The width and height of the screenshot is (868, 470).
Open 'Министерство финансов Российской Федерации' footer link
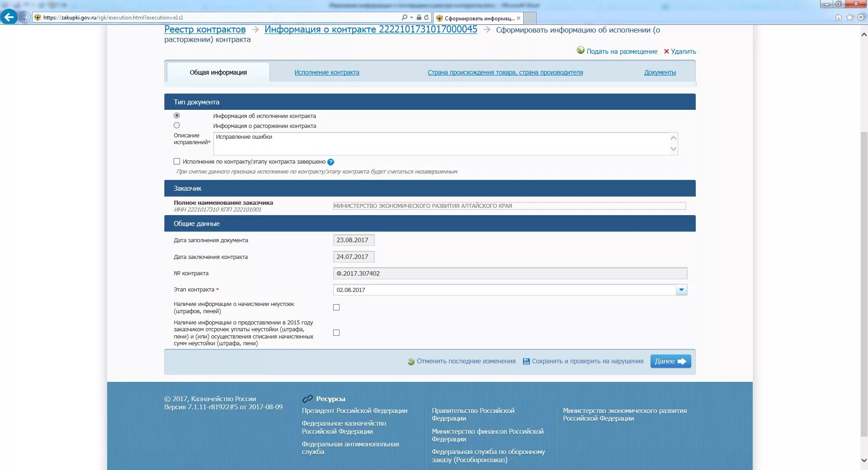coord(488,435)
